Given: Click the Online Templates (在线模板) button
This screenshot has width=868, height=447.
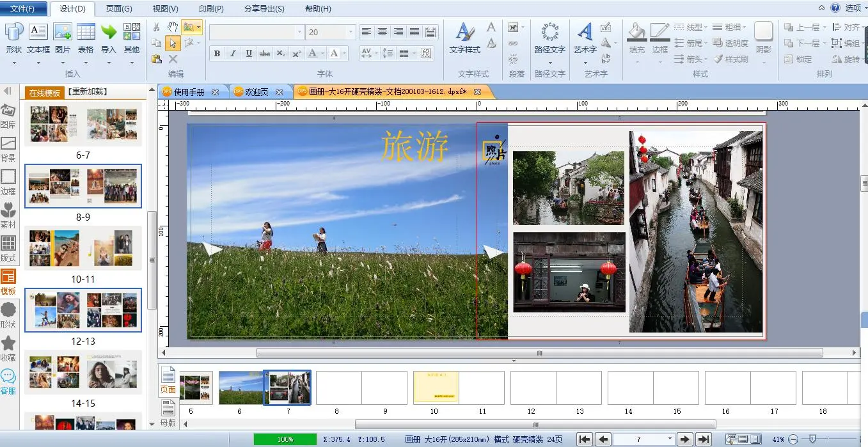Looking at the screenshot, I should [x=45, y=93].
